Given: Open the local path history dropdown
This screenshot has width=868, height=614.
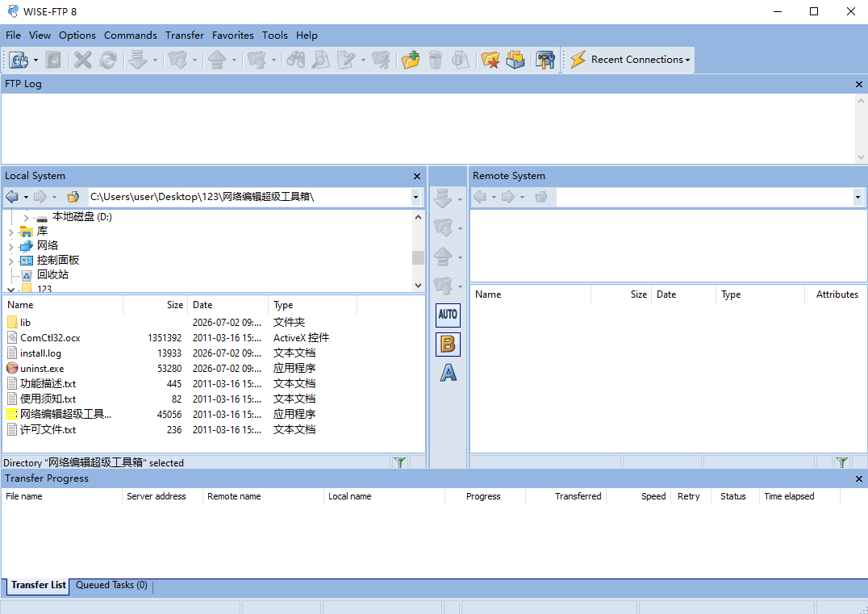Looking at the screenshot, I should coord(415,197).
